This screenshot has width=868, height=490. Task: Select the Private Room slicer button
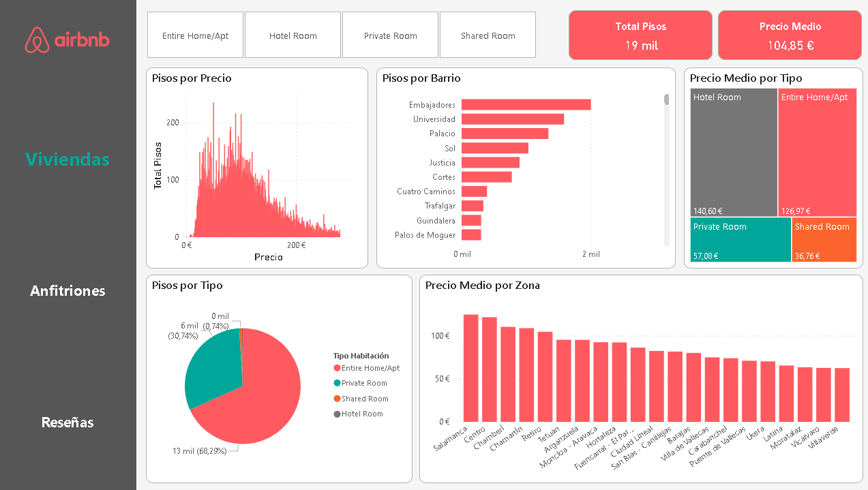[390, 35]
